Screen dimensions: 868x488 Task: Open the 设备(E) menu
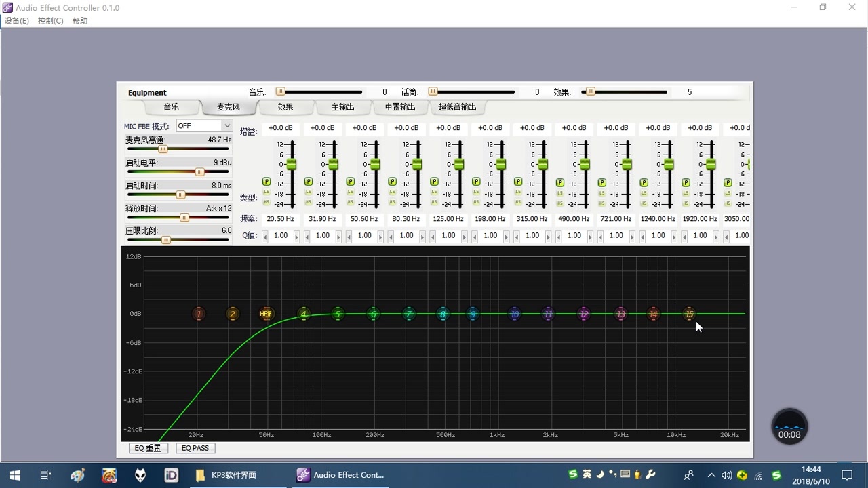(17, 21)
